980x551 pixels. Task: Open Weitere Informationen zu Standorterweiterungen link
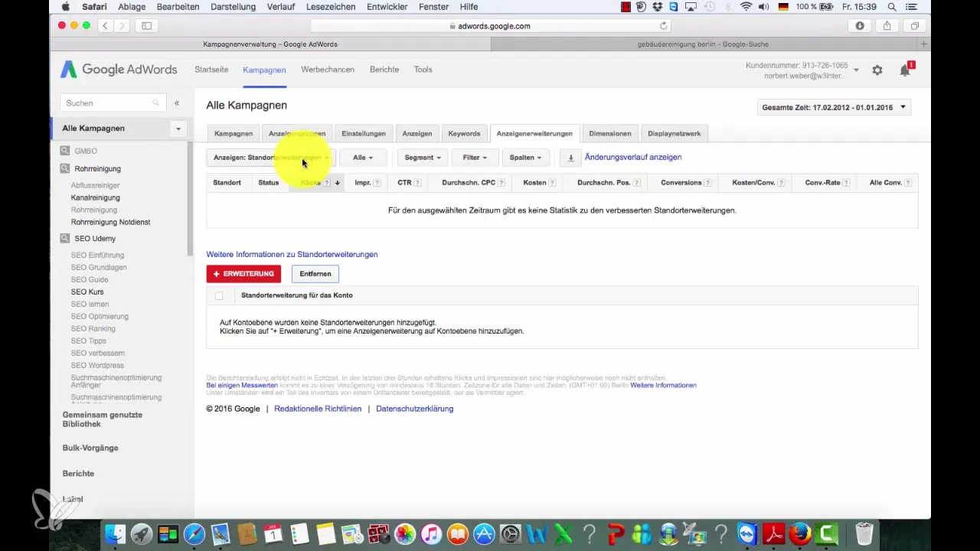click(x=292, y=255)
